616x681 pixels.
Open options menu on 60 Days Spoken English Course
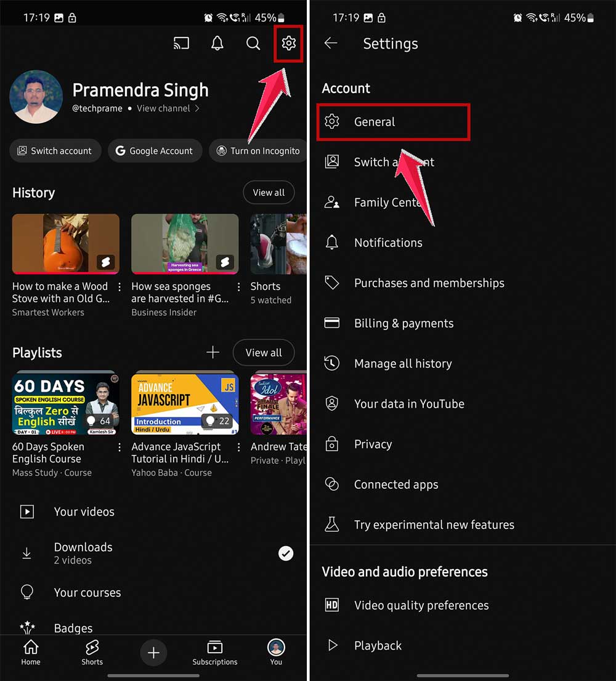click(120, 447)
